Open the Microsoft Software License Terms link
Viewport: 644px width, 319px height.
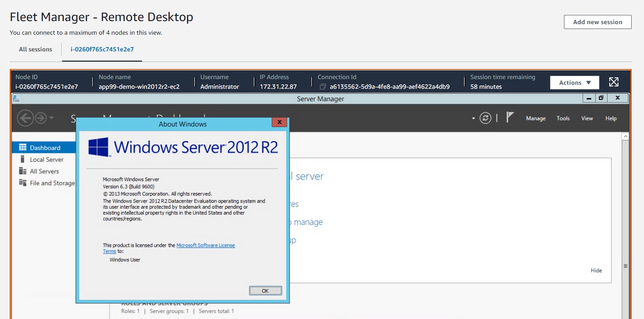pyautogui.click(x=205, y=245)
